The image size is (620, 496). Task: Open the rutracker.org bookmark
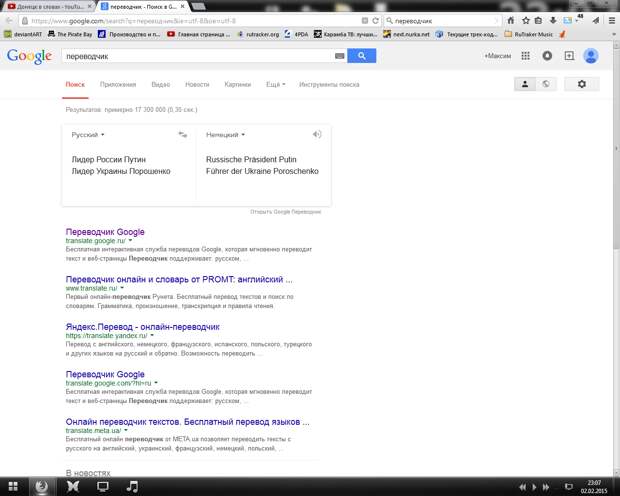click(258, 34)
